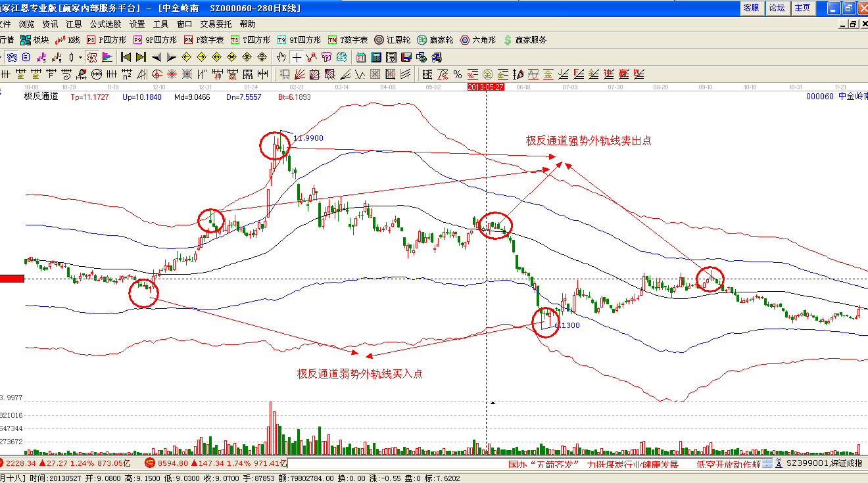Open the 公式选股 menu
The width and height of the screenshot is (868, 483).
pyautogui.click(x=105, y=24)
